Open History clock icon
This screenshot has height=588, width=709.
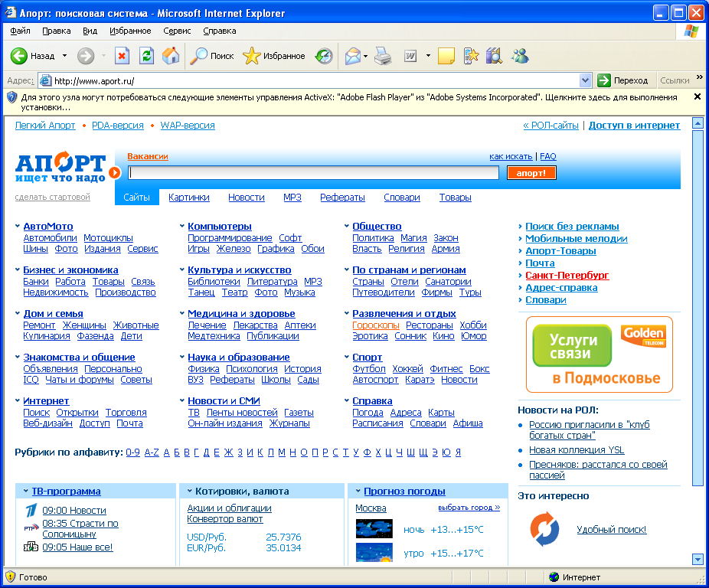324,56
